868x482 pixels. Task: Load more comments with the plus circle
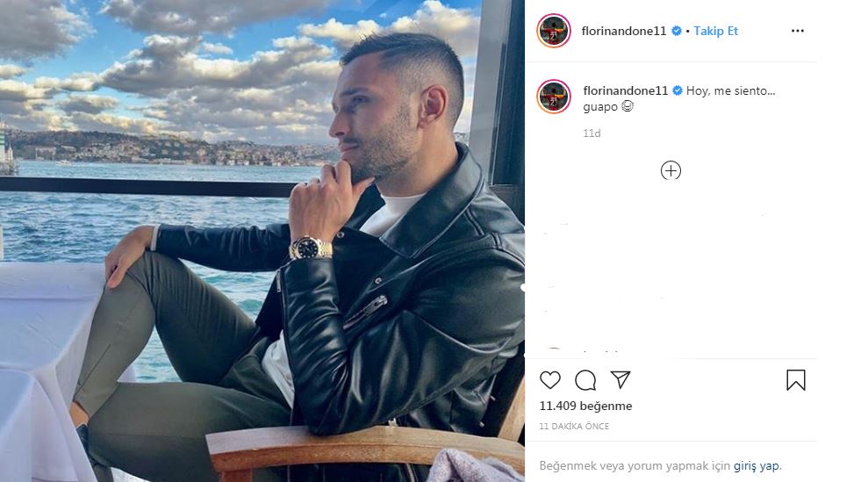pyautogui.click(x=671, y=170)
